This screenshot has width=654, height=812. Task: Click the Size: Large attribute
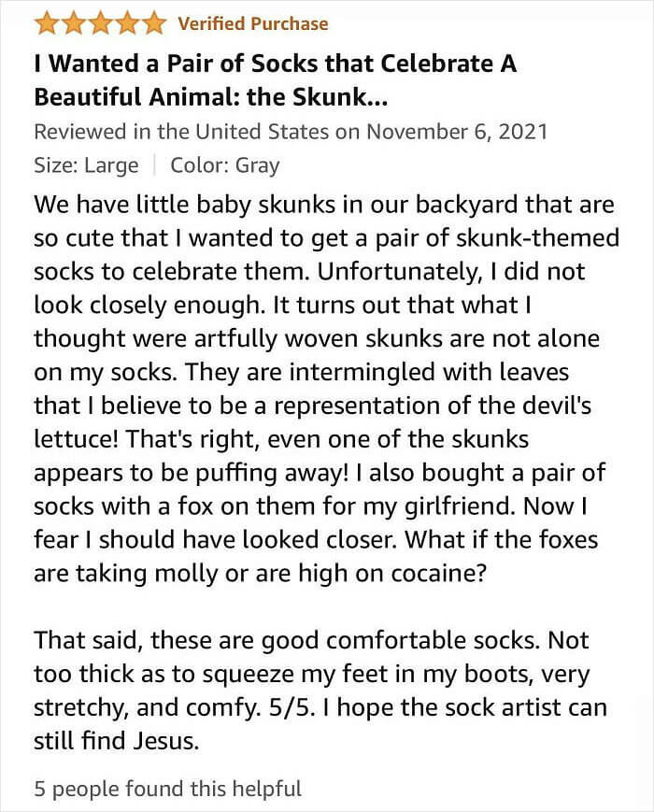pos(86,165)
